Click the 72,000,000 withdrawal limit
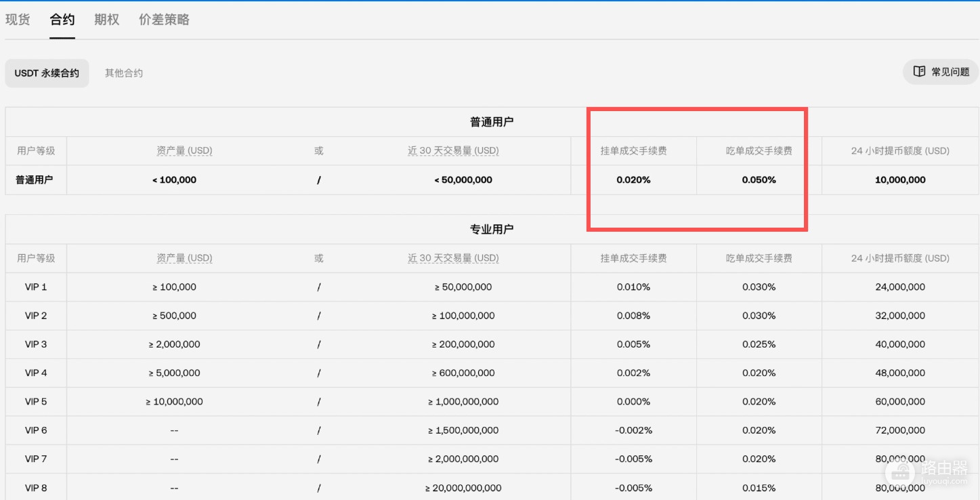This screenshot has height=500, width=980. click(900, 430)
